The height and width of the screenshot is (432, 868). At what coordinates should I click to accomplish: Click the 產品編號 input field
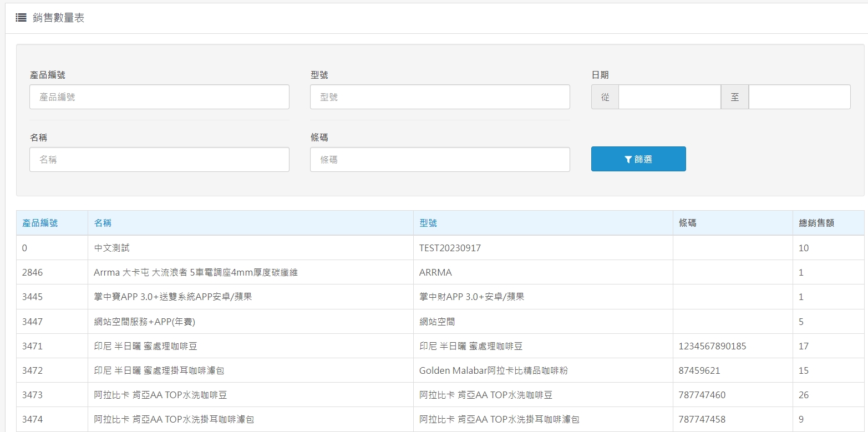coord(159,96)
